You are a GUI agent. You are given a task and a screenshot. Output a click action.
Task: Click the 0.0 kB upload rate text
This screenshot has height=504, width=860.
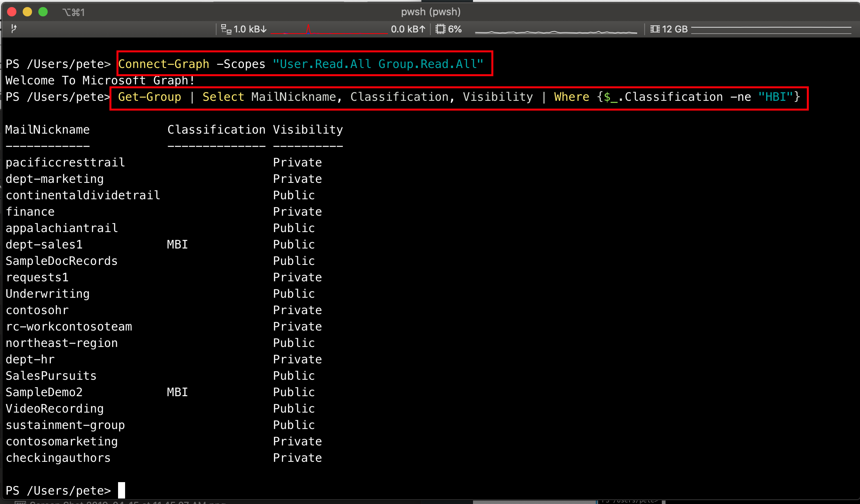point(408,29)
